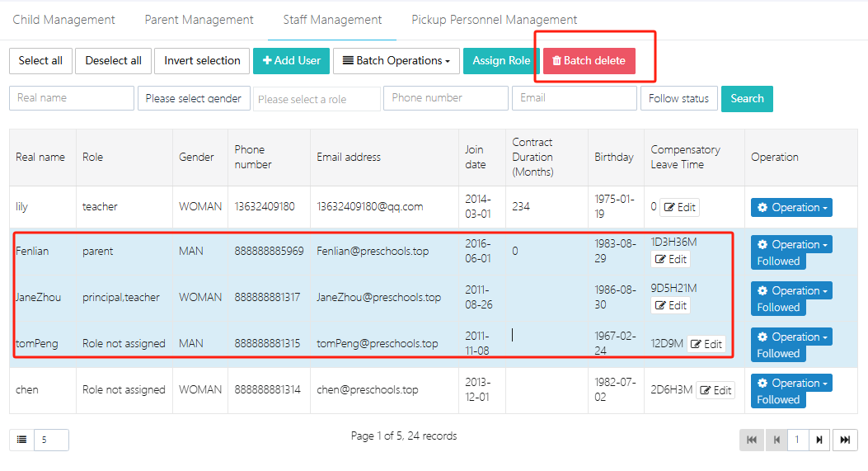Open Operation dropdown for lily

(791, 208)
